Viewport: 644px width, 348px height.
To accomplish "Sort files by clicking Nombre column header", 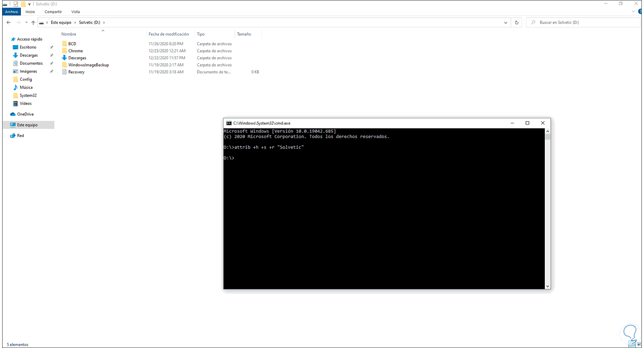I will tap(69, 34).
